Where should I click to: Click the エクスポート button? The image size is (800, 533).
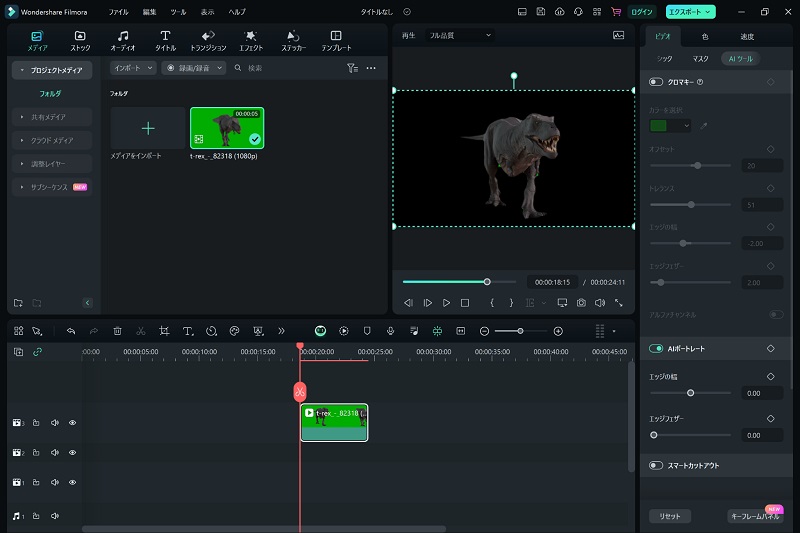[x=690, y=11]
